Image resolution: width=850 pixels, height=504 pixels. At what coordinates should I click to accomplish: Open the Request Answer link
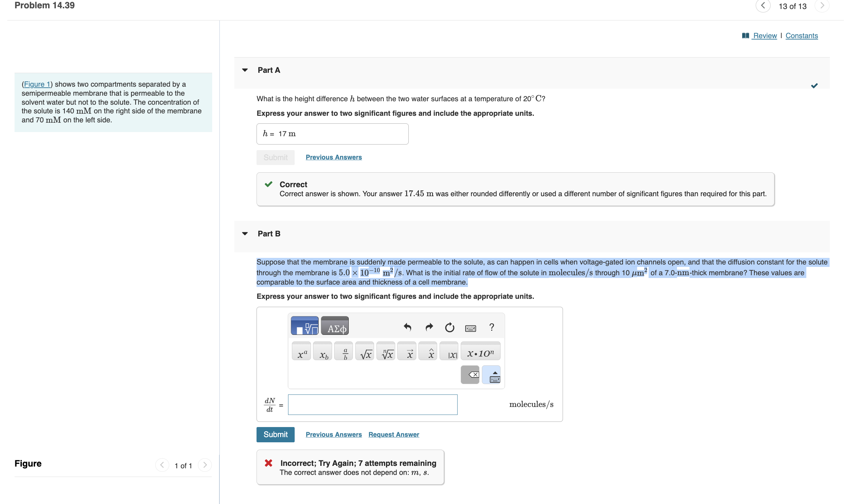pos(393,434)
